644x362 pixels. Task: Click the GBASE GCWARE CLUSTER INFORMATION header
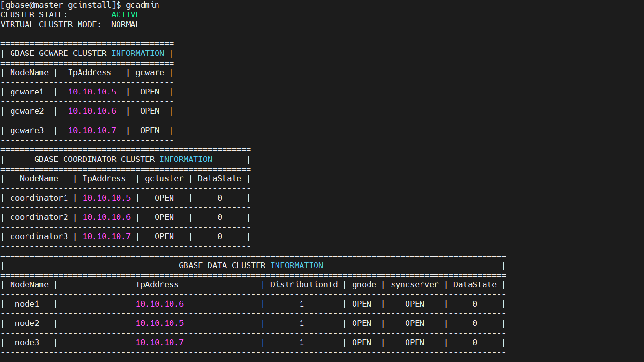[87, 53]
